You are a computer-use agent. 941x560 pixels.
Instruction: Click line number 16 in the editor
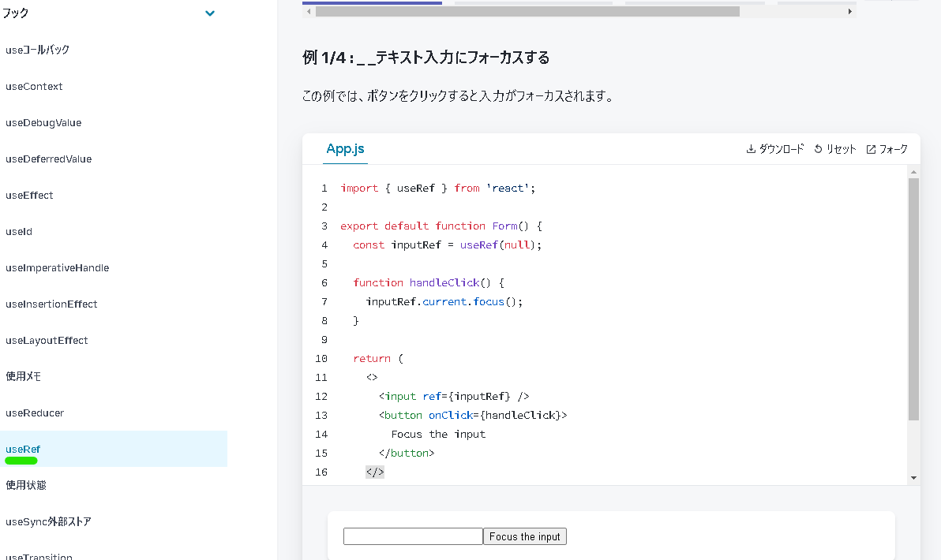point(321,472)
